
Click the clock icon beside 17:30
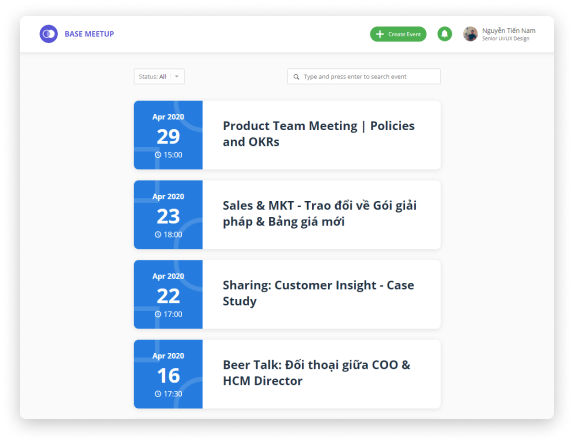[x=158, y=394]
